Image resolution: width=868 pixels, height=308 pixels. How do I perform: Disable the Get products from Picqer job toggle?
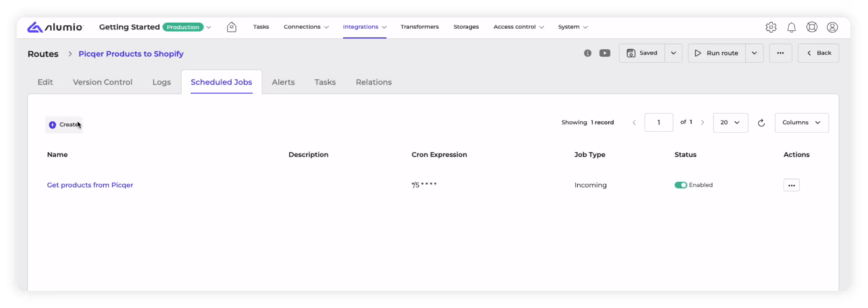coord(680,185)
